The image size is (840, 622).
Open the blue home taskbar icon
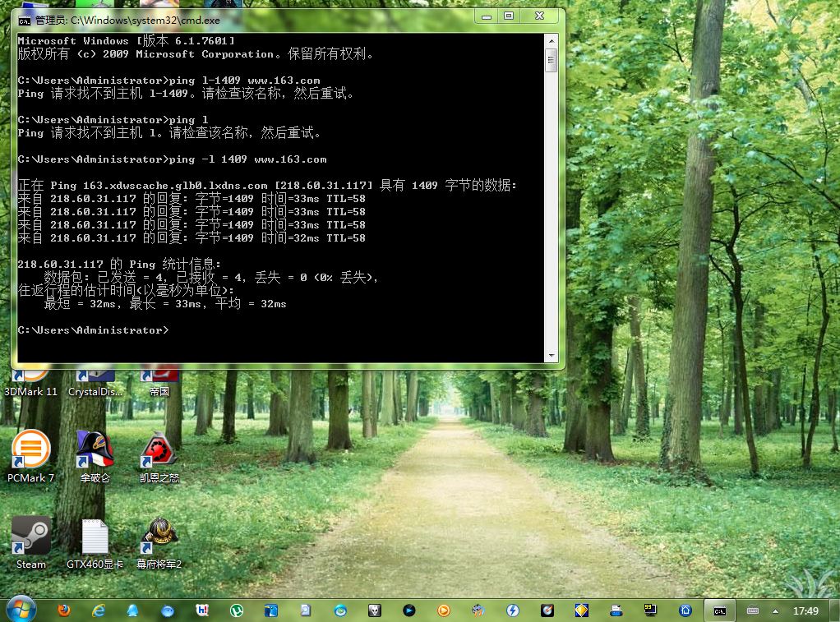click(x=685, y=610)
